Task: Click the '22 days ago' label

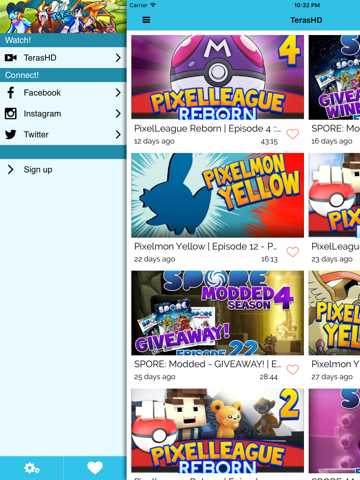Action: (154, 259)
